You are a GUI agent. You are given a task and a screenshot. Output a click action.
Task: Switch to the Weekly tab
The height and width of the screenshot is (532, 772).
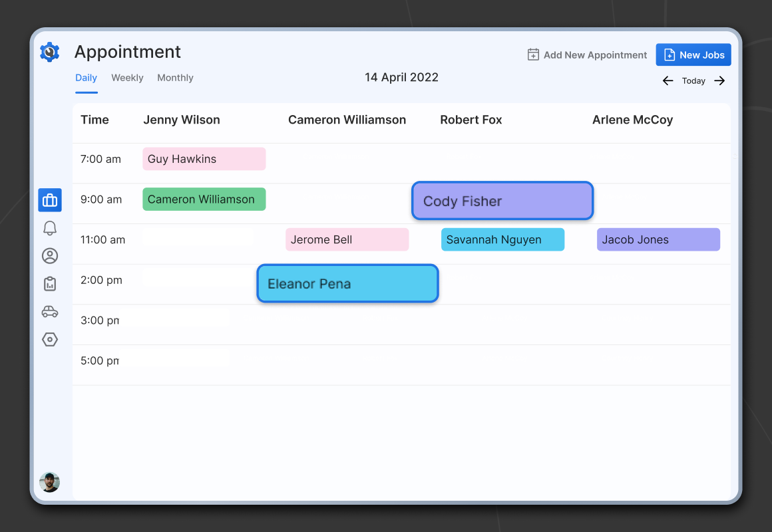point(127,78)
